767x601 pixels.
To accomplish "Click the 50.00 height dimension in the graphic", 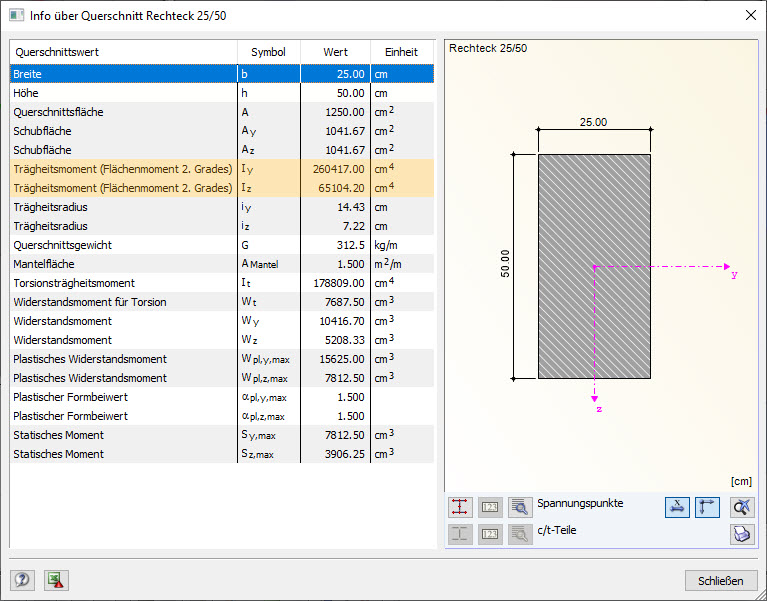I will pyautogui.click(x=505, y=264).
